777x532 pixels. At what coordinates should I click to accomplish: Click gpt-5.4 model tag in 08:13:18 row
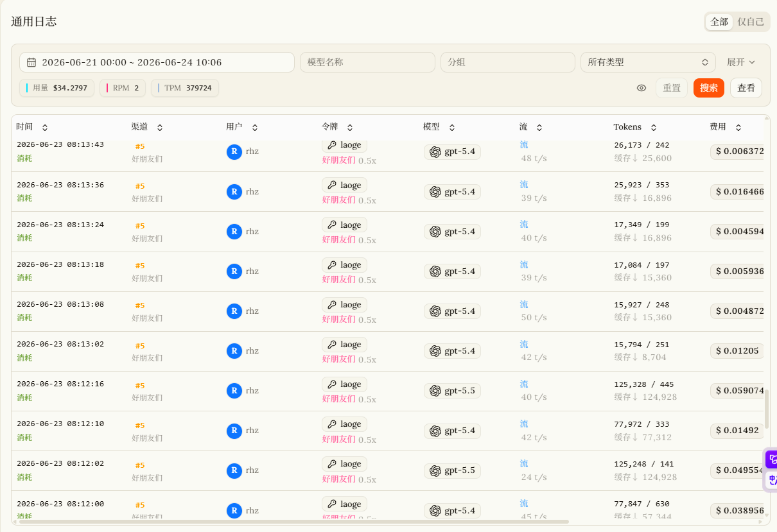(x=452, y=271)
